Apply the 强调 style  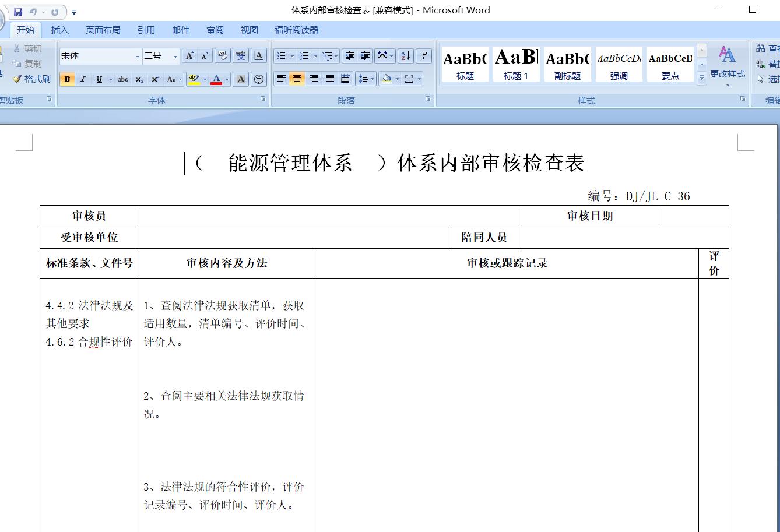click(x=619, y=64)
